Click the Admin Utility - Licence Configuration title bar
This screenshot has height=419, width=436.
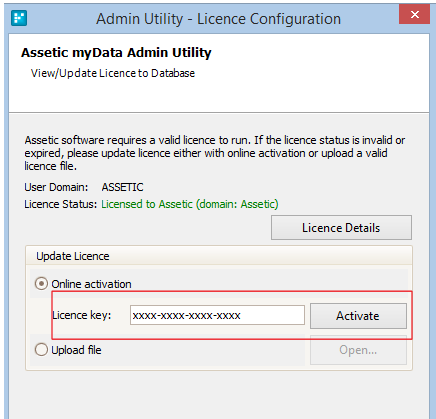[219, 19]
